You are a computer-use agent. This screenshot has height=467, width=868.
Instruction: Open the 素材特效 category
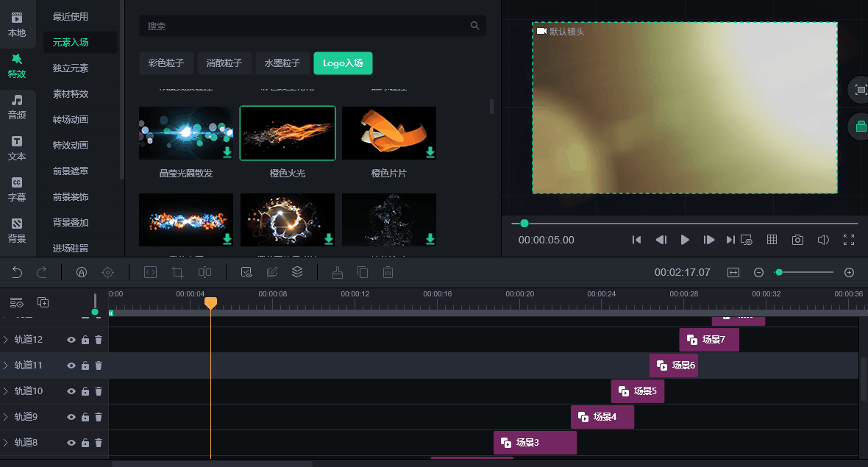(71, 94)
